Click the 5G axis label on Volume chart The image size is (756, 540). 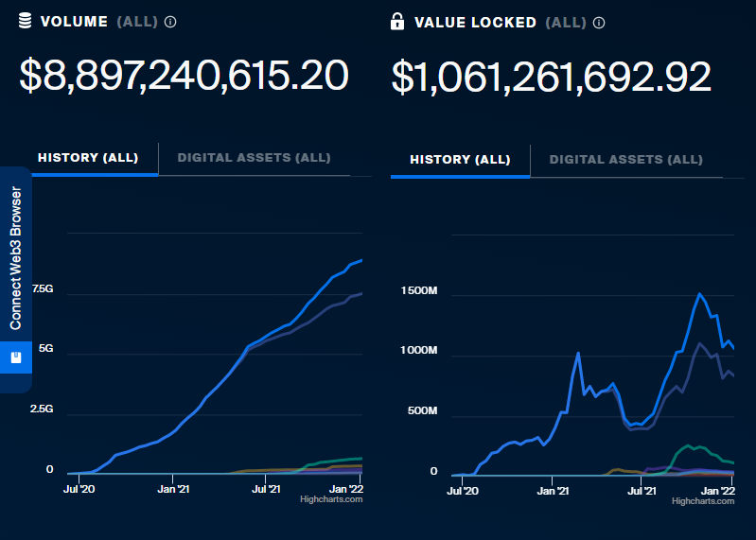tap(45, 349)
